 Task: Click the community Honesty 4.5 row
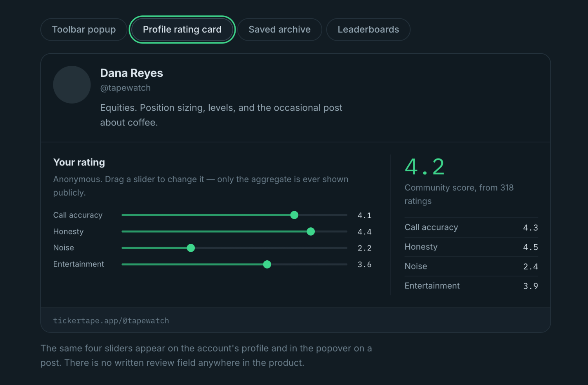click(x=471, y=247)
